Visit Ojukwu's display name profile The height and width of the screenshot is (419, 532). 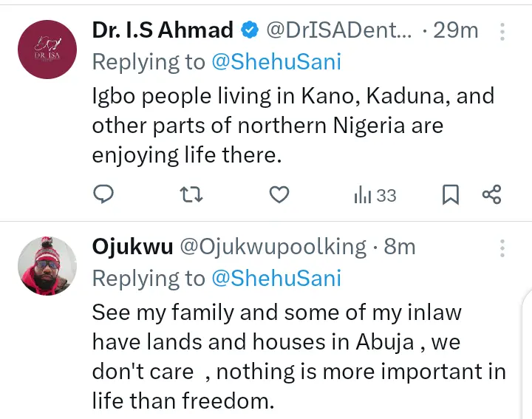click(x=133, y=247)
